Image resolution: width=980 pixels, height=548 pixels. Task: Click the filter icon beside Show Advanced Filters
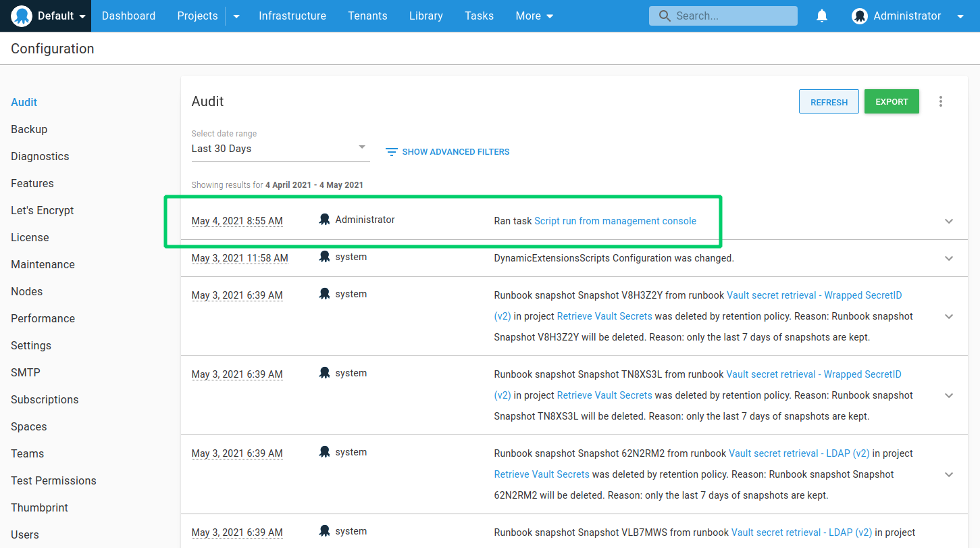391,152
